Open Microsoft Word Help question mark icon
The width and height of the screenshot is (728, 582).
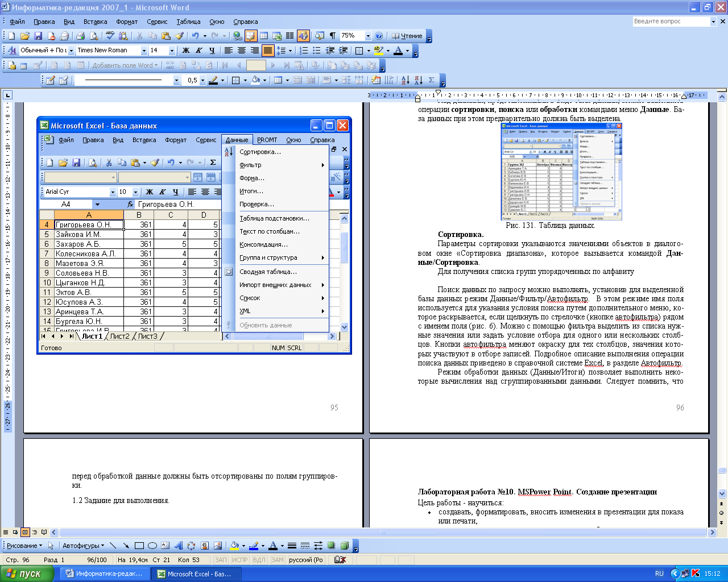pyautogui.click(x=379, y=36)
